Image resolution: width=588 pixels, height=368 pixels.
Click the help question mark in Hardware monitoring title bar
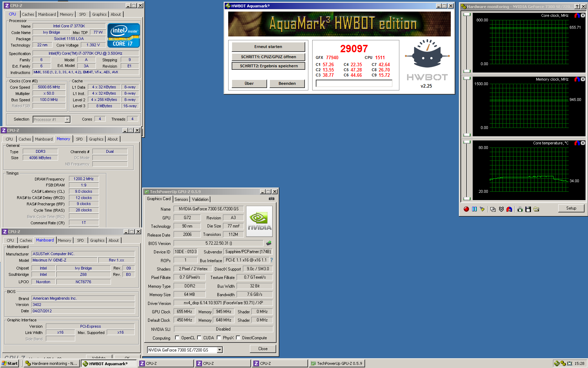577,6
